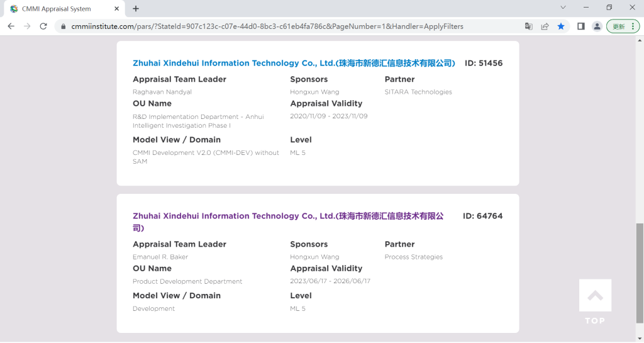The width and height of the screenshot is (644, 343).
Task: Click OU name 'Product Development Department'
Action: point(187,281)
